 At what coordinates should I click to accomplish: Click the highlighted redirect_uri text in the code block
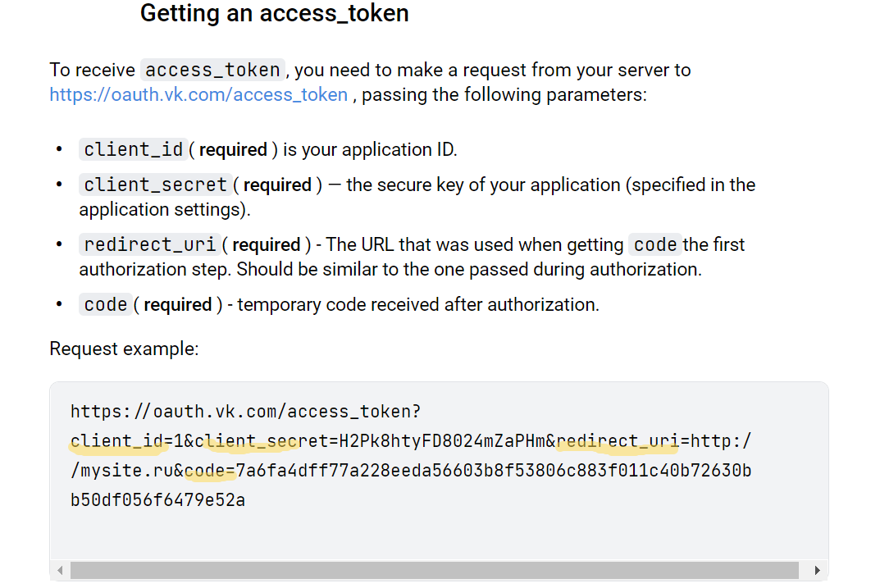point(617,440)
